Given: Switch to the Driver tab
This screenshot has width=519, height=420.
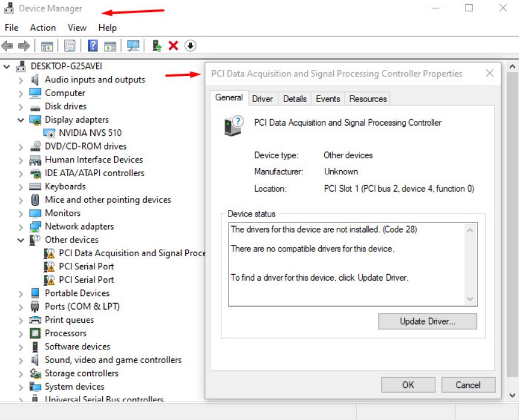Looking at the screenshot, I should point(262,99).
